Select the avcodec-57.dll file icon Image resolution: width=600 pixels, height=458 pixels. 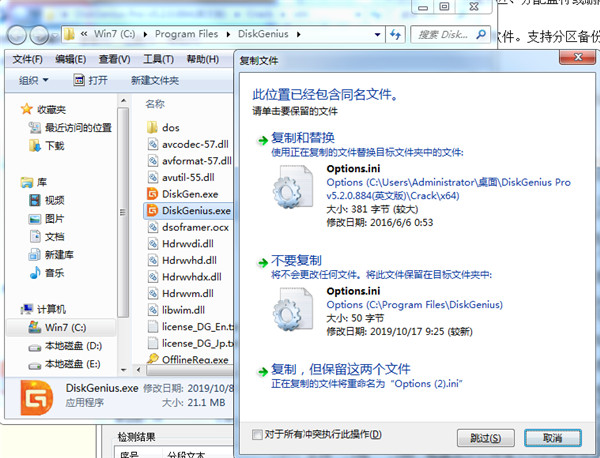point(153,144)
